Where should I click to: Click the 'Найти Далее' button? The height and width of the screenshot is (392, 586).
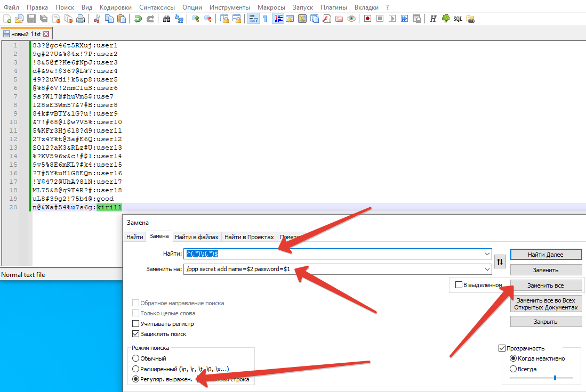click(545, 254)
